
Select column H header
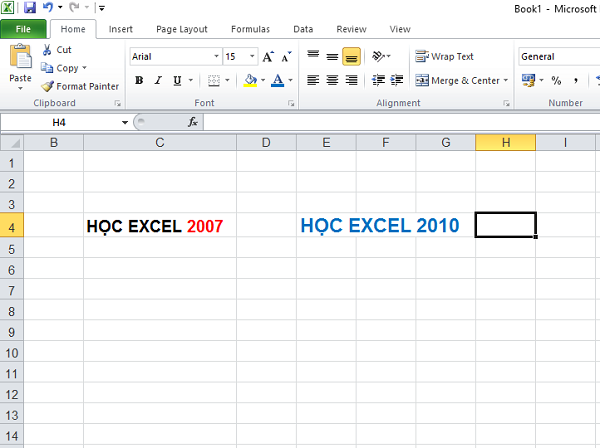click(505, 143)
